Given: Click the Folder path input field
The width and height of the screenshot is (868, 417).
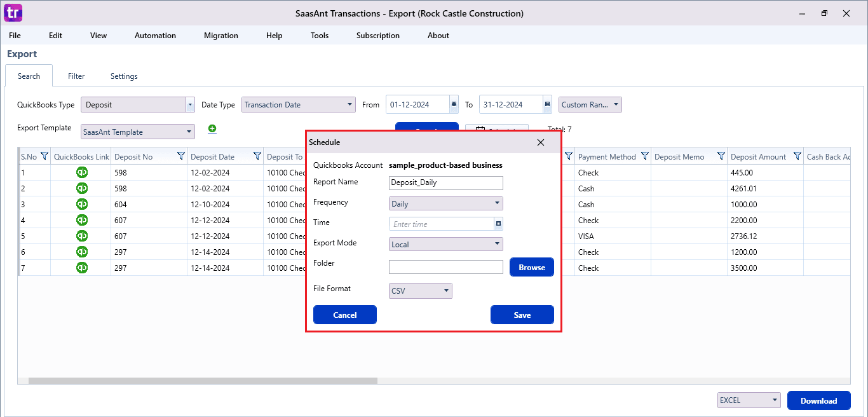Looking at the screenshot, I should click(x=445, y=267).
